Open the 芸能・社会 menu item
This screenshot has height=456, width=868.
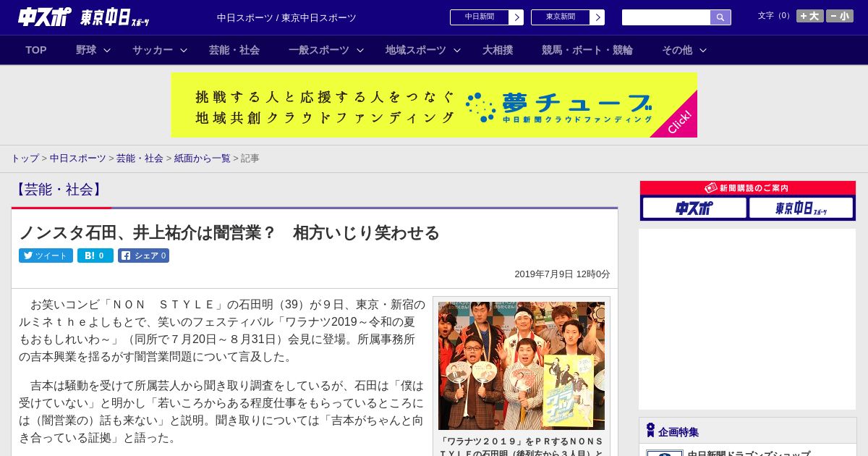234,50
